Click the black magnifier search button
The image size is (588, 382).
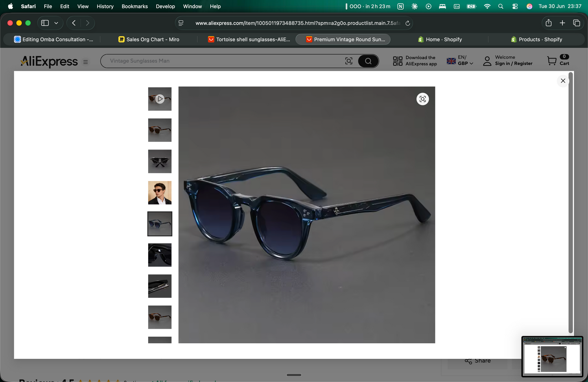click(x=368, y=61)
